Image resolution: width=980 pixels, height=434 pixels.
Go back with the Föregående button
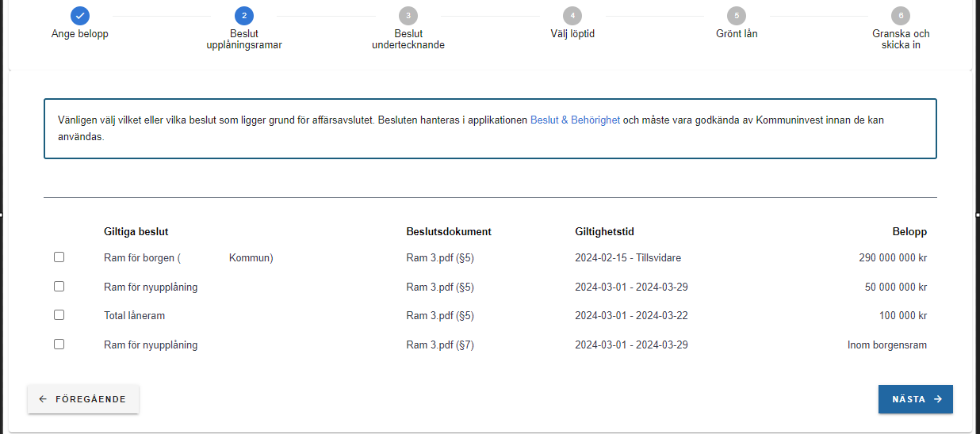click(x=83, y=399)
